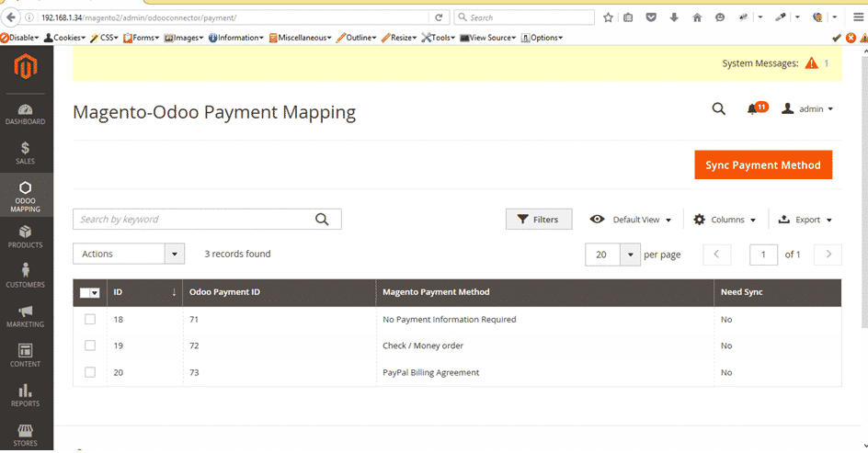Open the per page size dropdown arrow
The width and height of the screenshot is (868, 453).
pyautogui.click(x=630, y=255)
